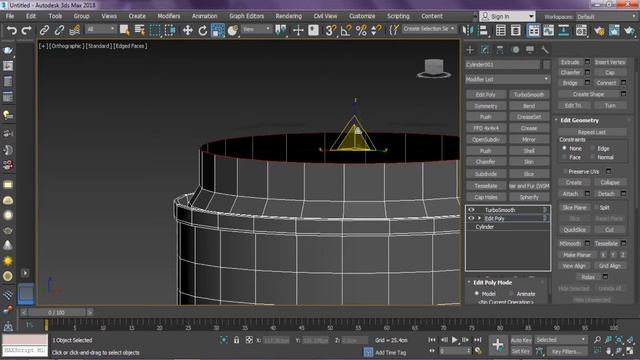Click the Cylinder001 object name field
Screen dimensions: 640x360
[x=502, y=65]
